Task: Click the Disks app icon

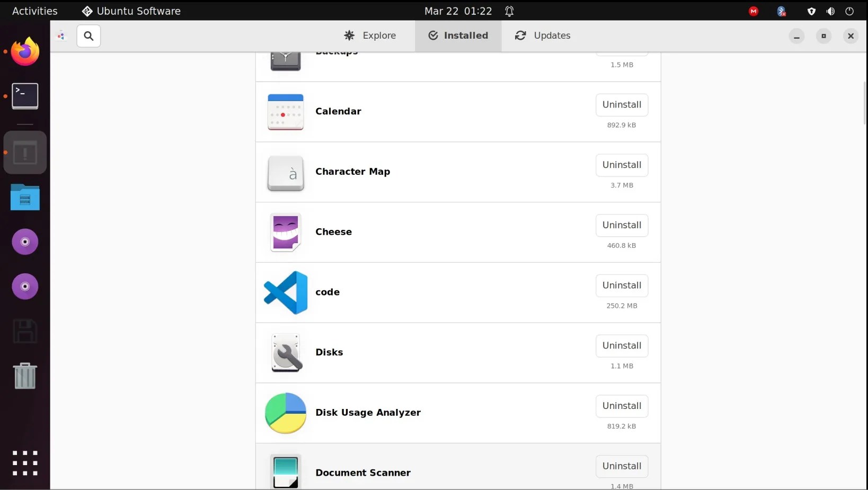Action: pos(286,353)
